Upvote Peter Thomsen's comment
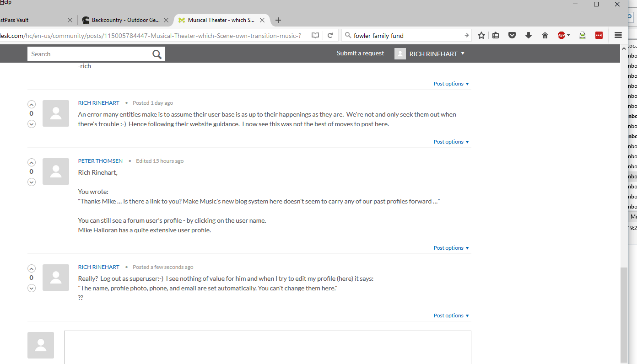This screenshot has height=364, width=637. click(x=32, y=162)
